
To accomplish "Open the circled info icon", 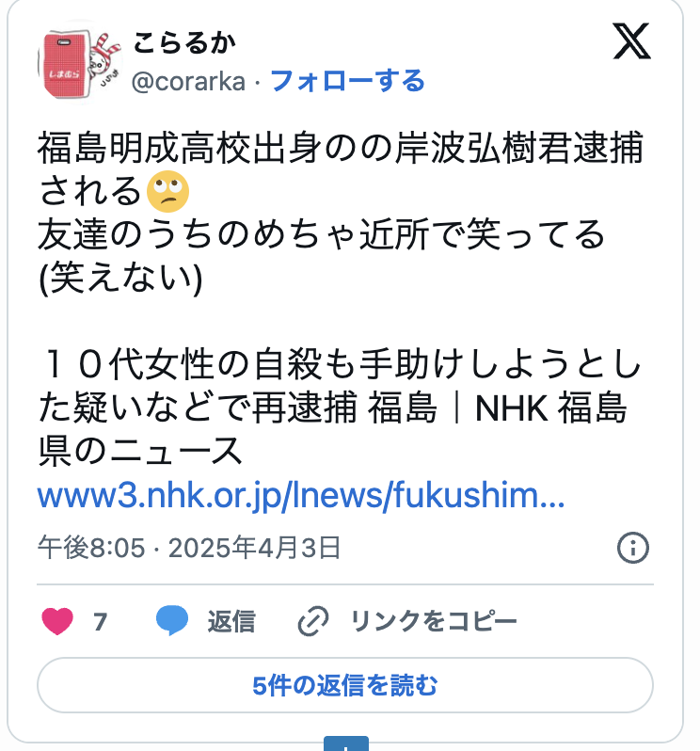I will (x=633, y=548).
